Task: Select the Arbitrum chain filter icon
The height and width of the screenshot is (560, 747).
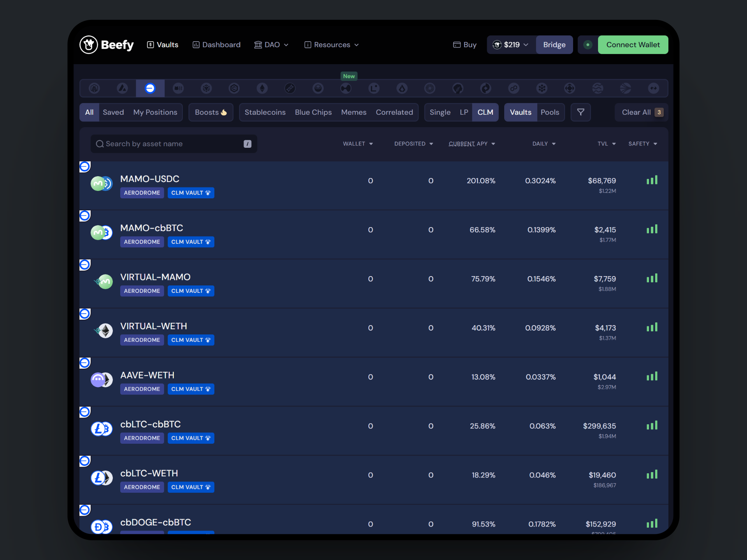Action: click(x=94, y=88)
